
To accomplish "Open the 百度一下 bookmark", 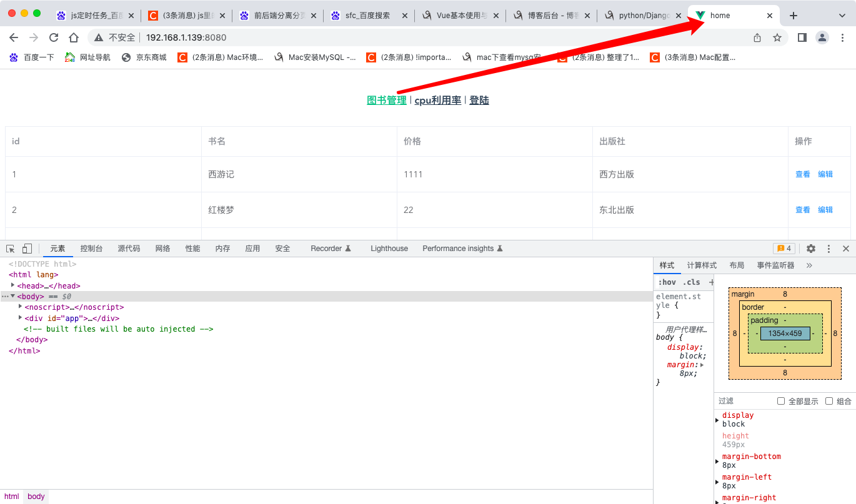I will coord(32,57).
